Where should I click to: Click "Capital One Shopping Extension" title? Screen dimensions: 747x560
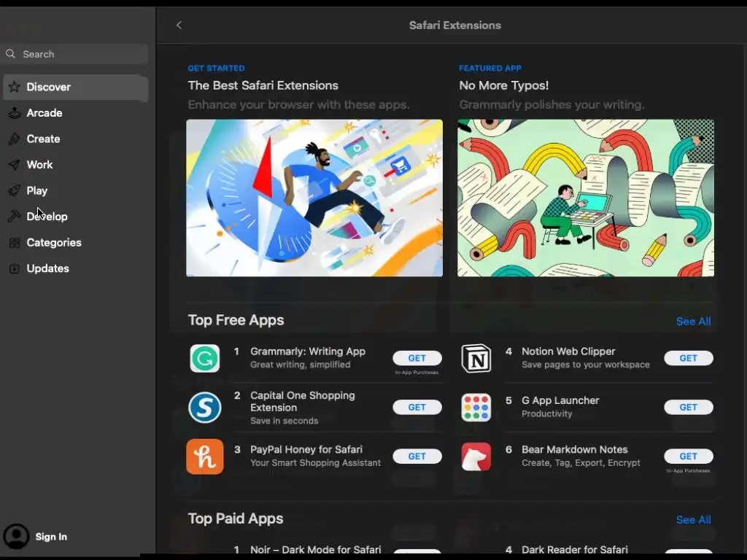[303, 402]
